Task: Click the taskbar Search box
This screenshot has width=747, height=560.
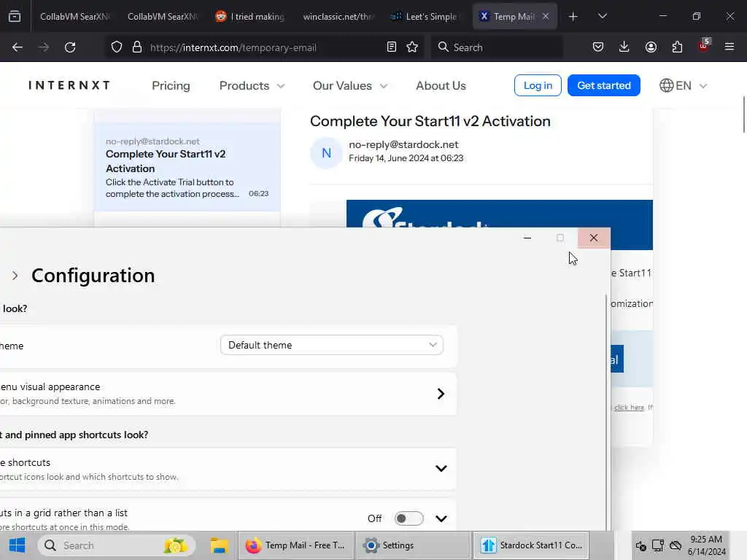Action: pyautogui.click(x=117, y=545)
